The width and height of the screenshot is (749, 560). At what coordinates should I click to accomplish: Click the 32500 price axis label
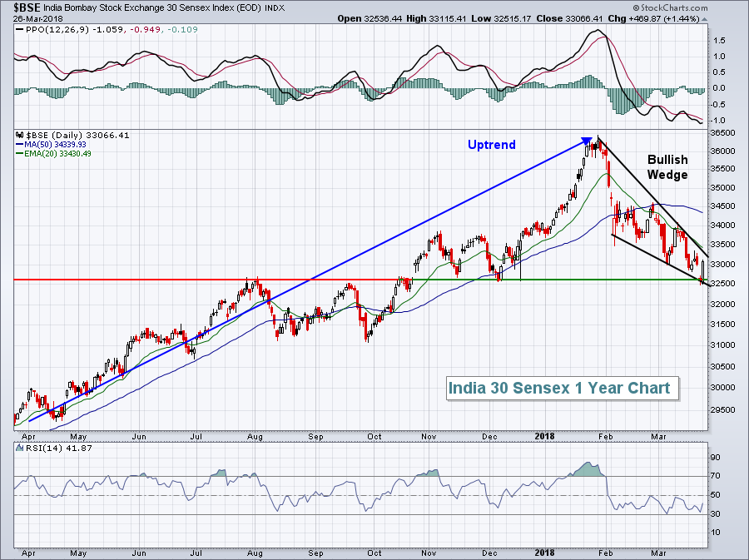pos(722,284)
